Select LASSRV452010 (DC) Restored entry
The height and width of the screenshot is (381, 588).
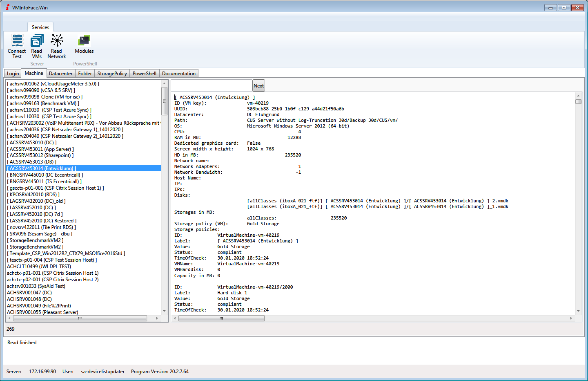(42, 221)
